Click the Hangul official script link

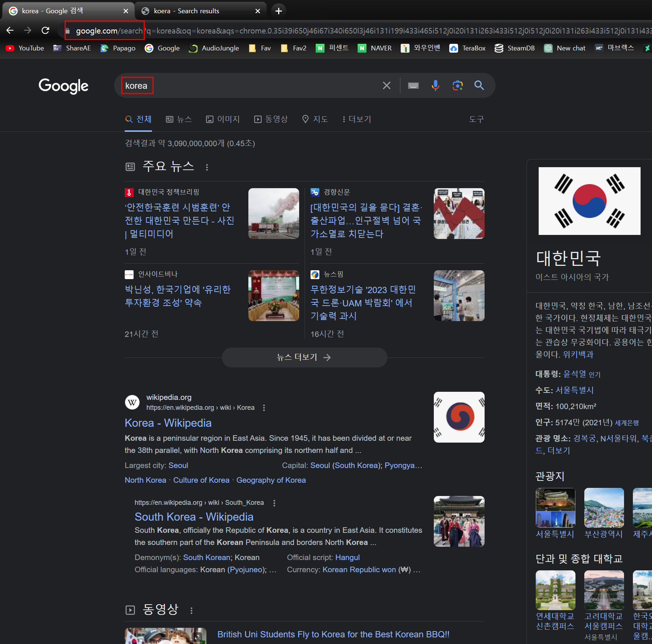pos(347,557)
